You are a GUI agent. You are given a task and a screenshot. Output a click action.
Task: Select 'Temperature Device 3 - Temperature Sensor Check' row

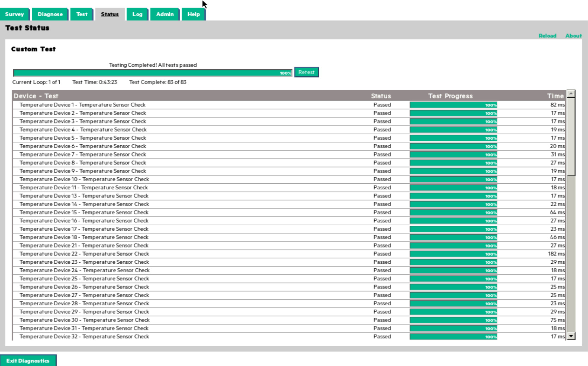pyautogui.click(x=289, y=121)
